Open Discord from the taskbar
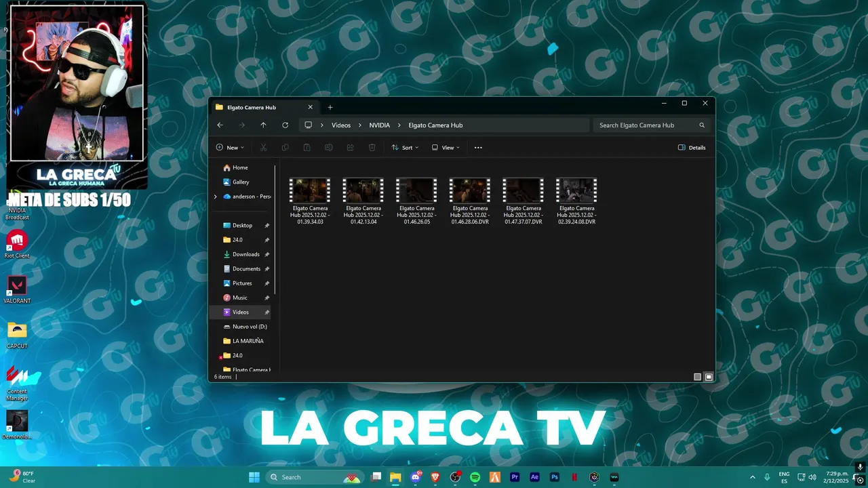 tap(416, 477)
